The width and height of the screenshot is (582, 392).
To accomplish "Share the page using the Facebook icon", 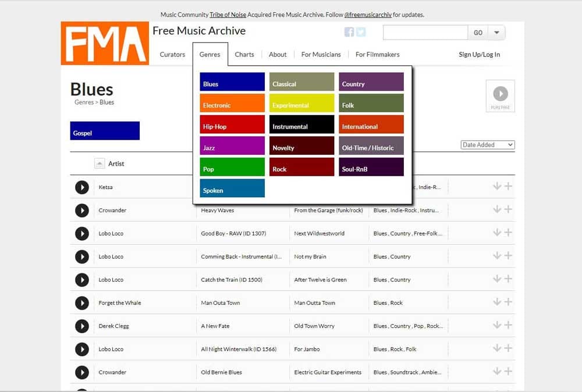I will (x=348, y=32).
